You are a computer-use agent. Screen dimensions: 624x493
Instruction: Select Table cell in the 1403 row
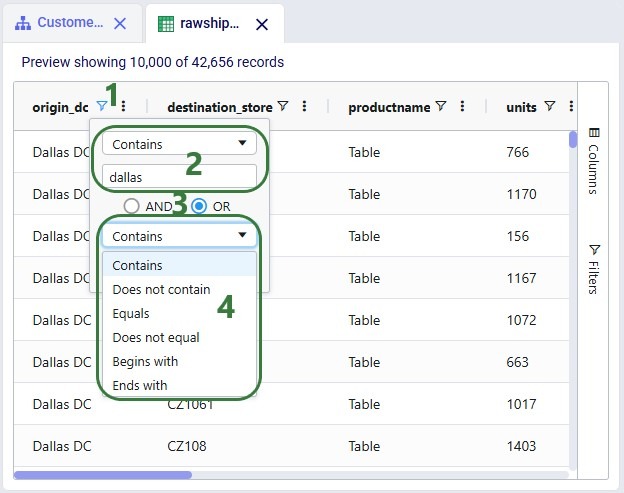point(364,446)
